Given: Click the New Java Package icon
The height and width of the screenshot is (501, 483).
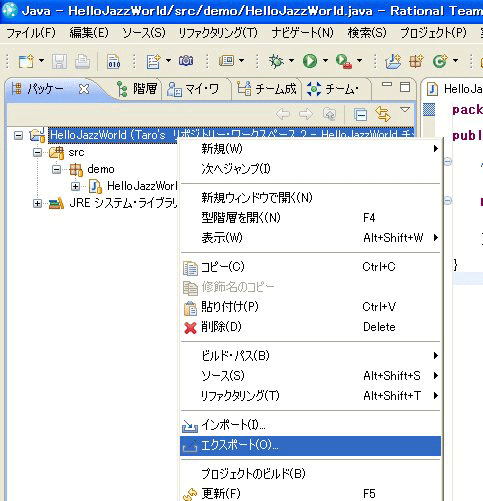Looking at the screenshot, I should [x=416, y=61].
